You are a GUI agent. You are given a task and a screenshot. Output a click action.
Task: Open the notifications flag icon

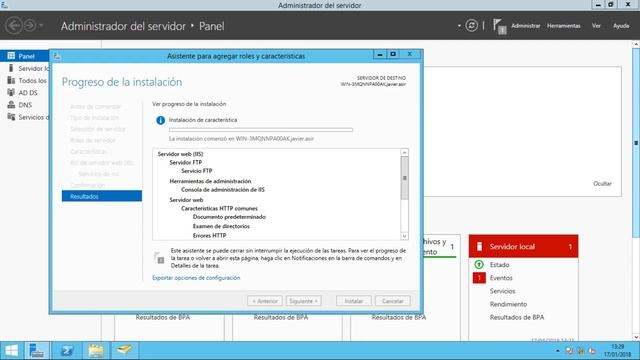click(499, 26)
